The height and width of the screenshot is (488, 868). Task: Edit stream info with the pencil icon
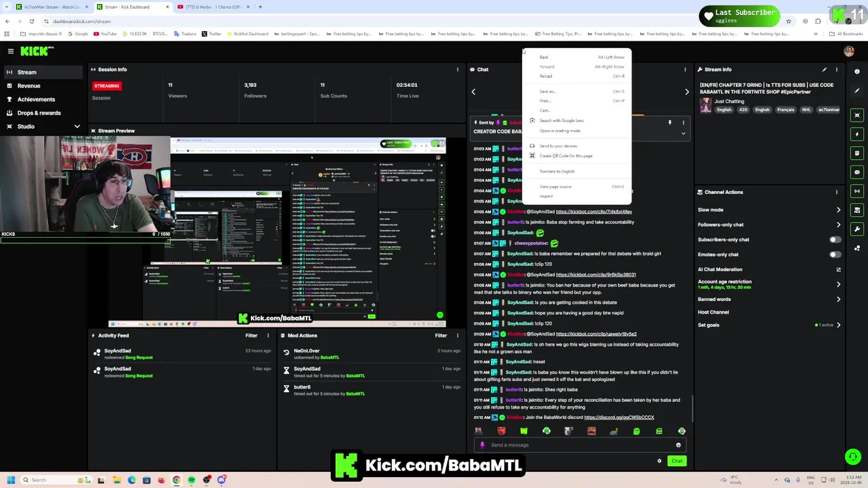tap(824, 69)
